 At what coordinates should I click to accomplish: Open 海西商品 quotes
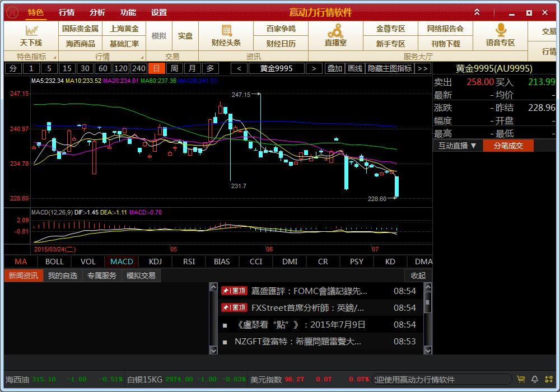(x=80, y=44)
